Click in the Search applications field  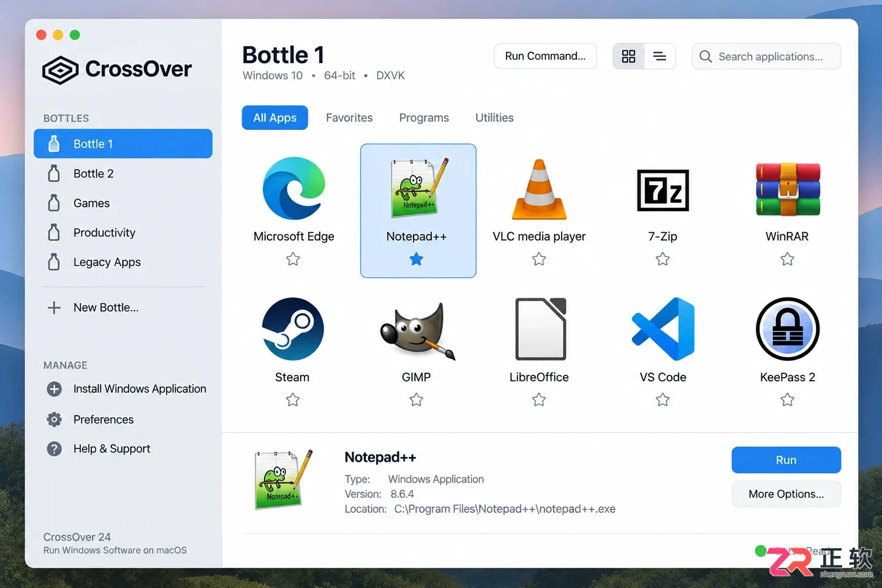click(766, 56)
